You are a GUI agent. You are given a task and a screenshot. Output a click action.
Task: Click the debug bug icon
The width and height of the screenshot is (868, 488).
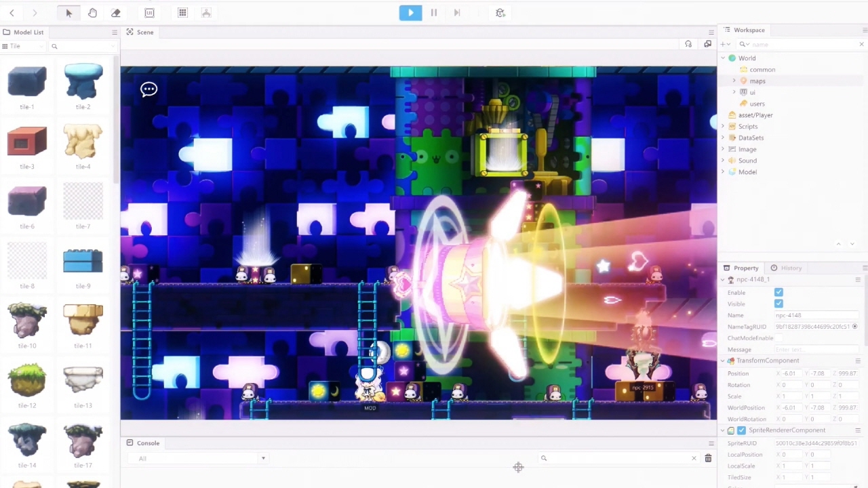pyautogui.click(x=500, y=13)
